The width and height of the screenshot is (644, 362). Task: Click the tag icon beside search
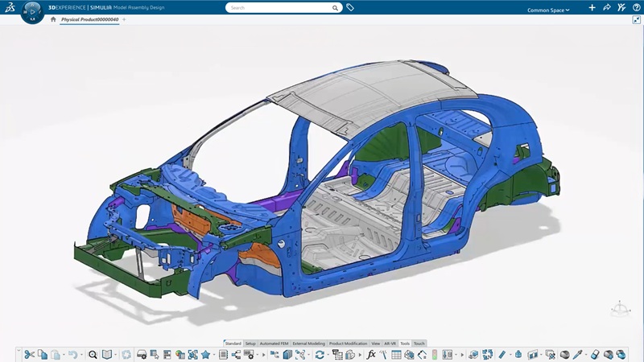click(x=350, y=7)
